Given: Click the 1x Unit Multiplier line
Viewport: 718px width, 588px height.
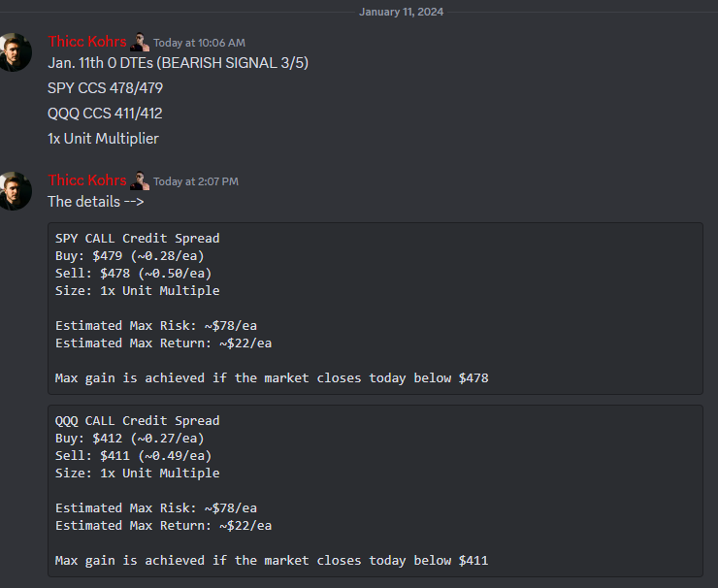Looking at the screenshot, I should (x=103, y=139).
